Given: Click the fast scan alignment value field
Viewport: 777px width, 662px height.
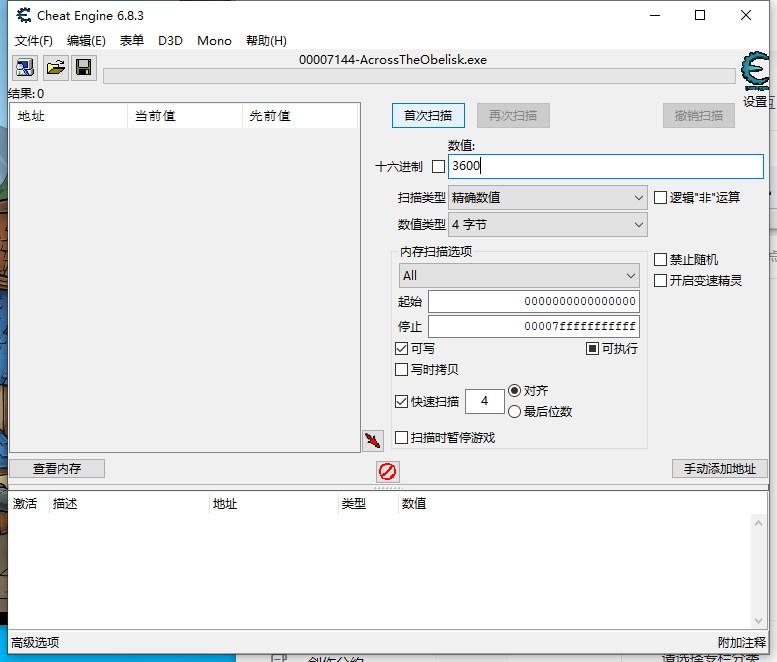Looking at the screenshot, I should (485, 401).
